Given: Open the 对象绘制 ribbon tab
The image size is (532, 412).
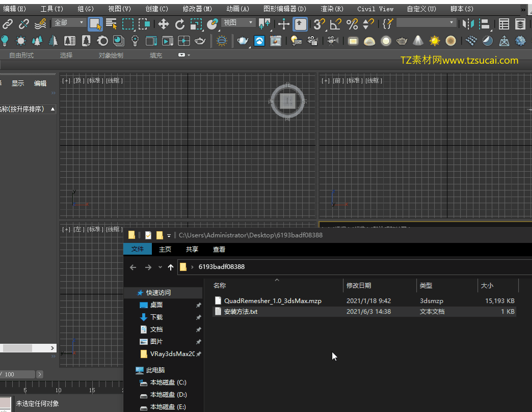Looking at the screenshot, I should (111, 56).
